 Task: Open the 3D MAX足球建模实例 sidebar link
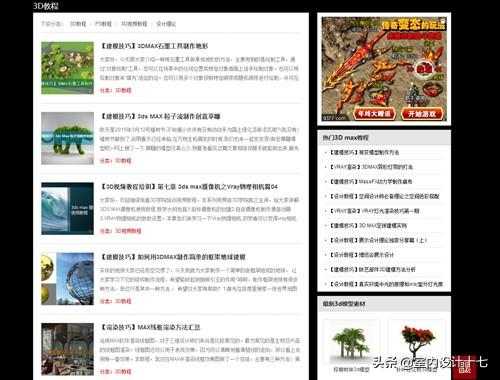[x=368, y=226]
